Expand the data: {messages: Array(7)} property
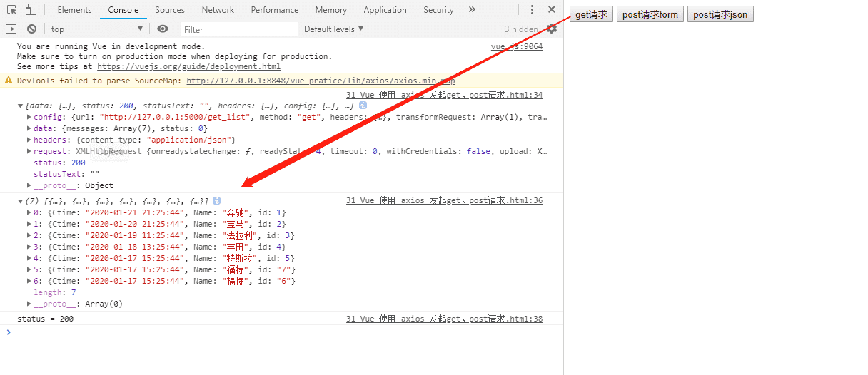Viewport: 868px width, 375px height. click(x=29, y=128)
